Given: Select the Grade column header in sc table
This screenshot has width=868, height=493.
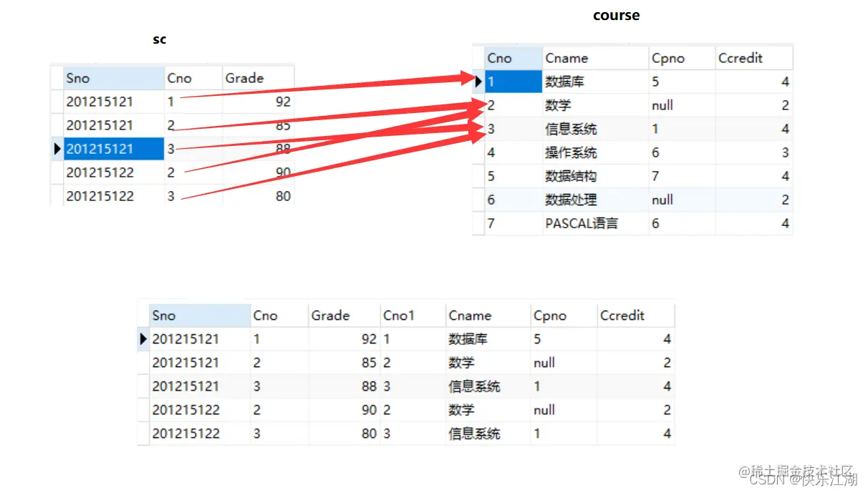Looking at the screenshot, I should [x=258, y=78].
